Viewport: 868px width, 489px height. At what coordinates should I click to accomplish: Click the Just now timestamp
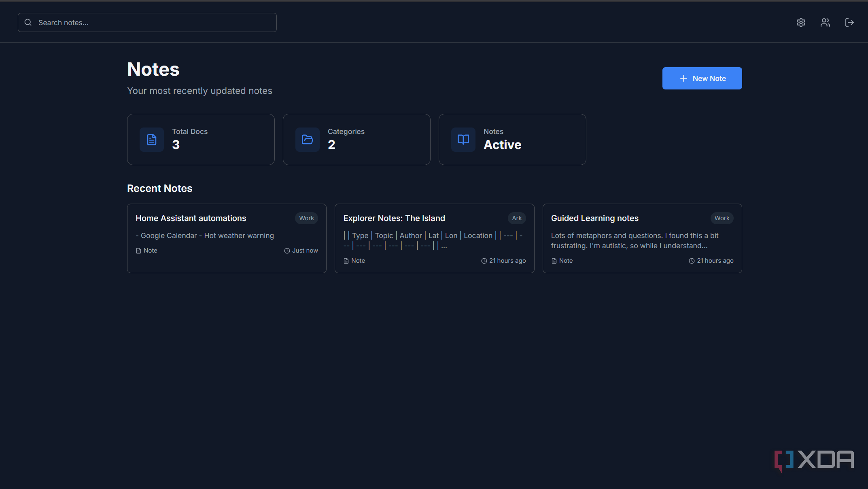click(305, 251)
